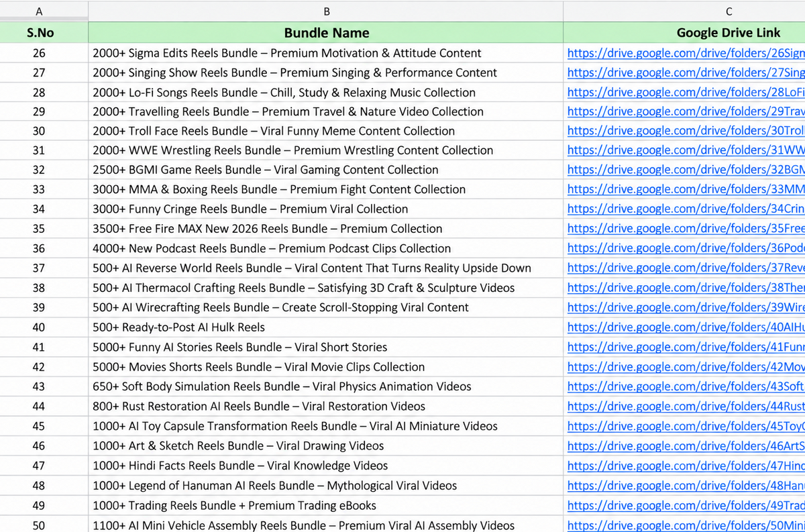805x532 pixels.
Task: Open Drive link for 34Cringe folder
Action: (686, 209)
